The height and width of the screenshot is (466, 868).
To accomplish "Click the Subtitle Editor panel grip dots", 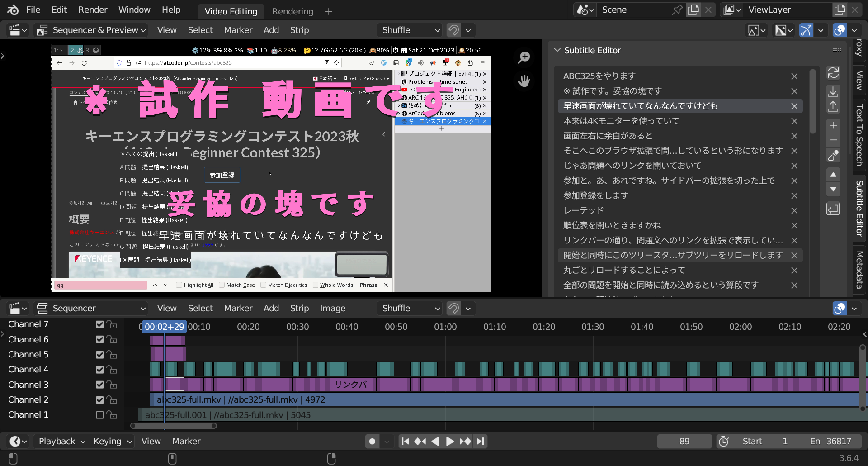I will point(837,49).
